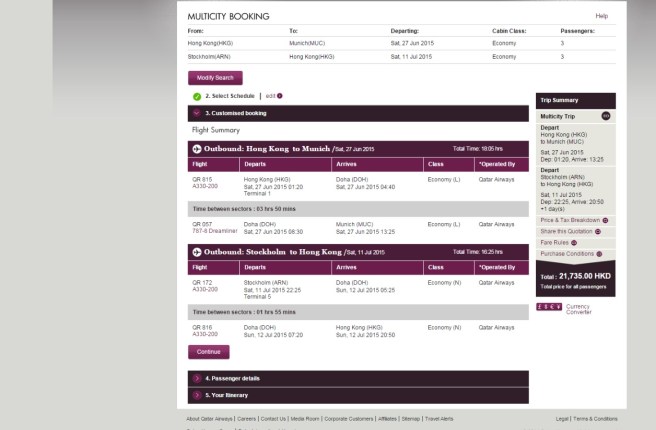
Task: Click the Multicity Trip round icon
Action: 606,116
